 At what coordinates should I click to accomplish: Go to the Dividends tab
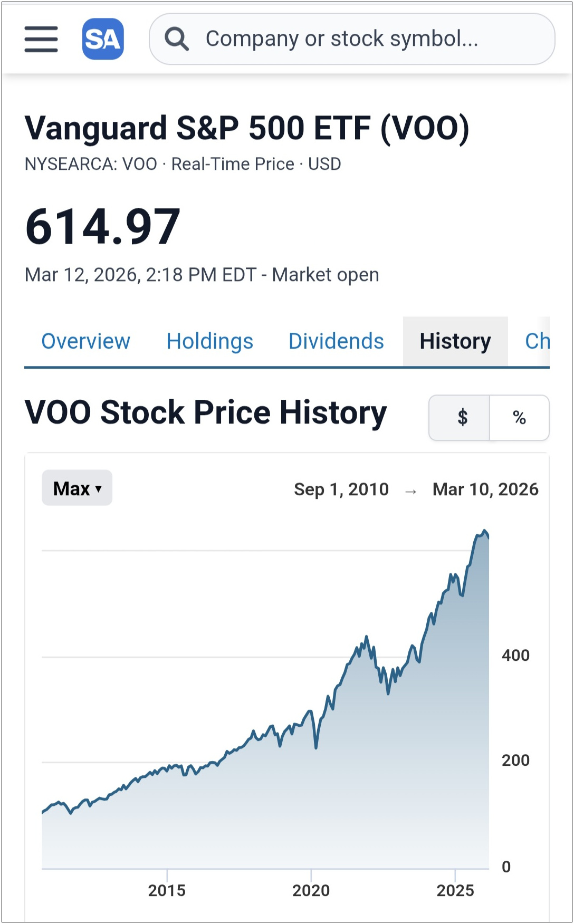pyautogui.click(x=336, y=341)
